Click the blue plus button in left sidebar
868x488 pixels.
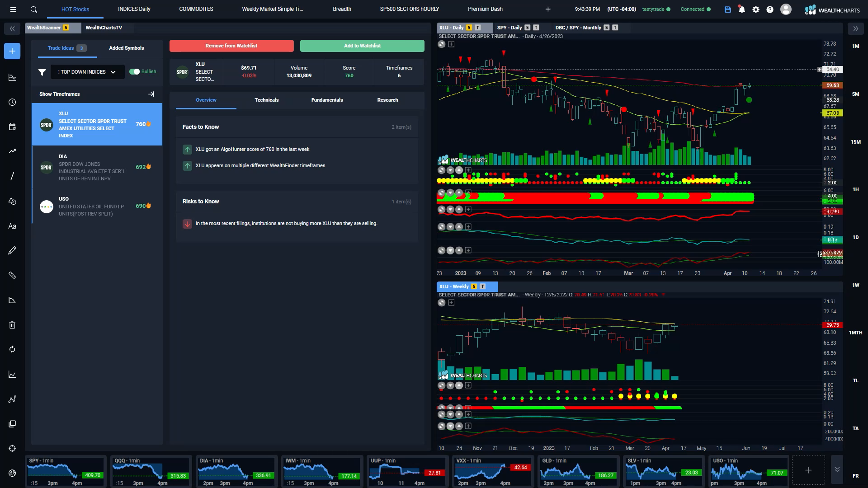12,51
